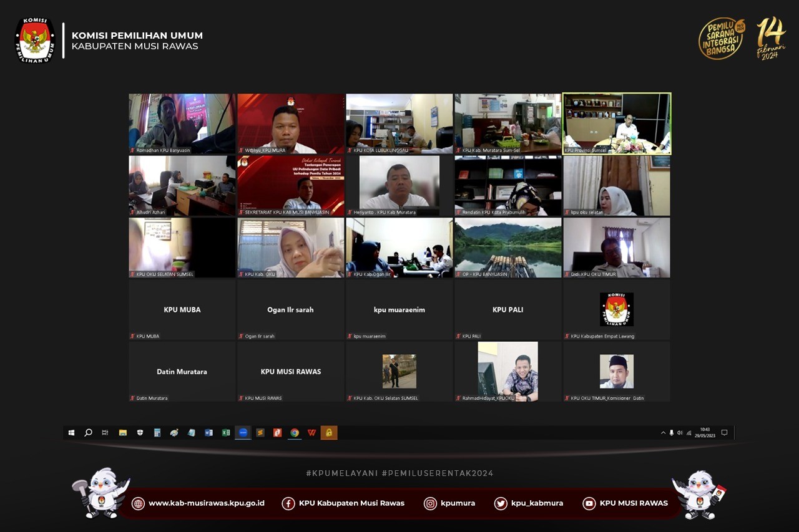Open the Calculator taskbar icon
Viewport: 799px width, 532px height.
(157, 433)
